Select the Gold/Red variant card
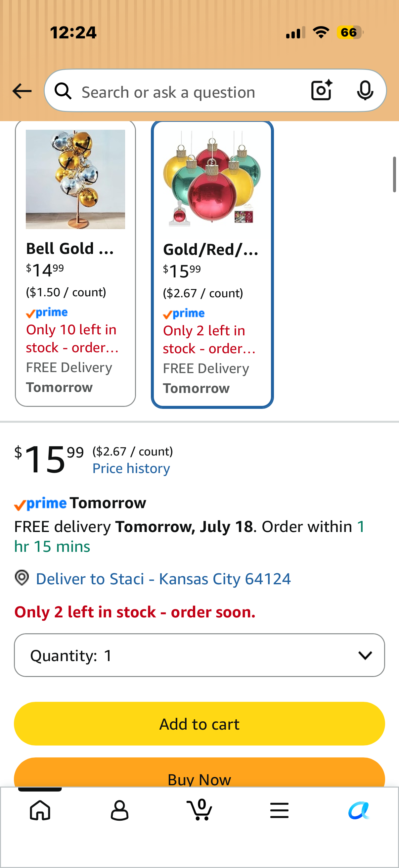399x868 pixels. (212, 264)
